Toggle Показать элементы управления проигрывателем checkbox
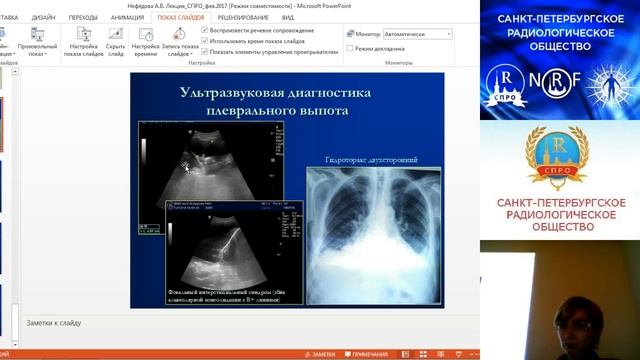 coord(204,52)
